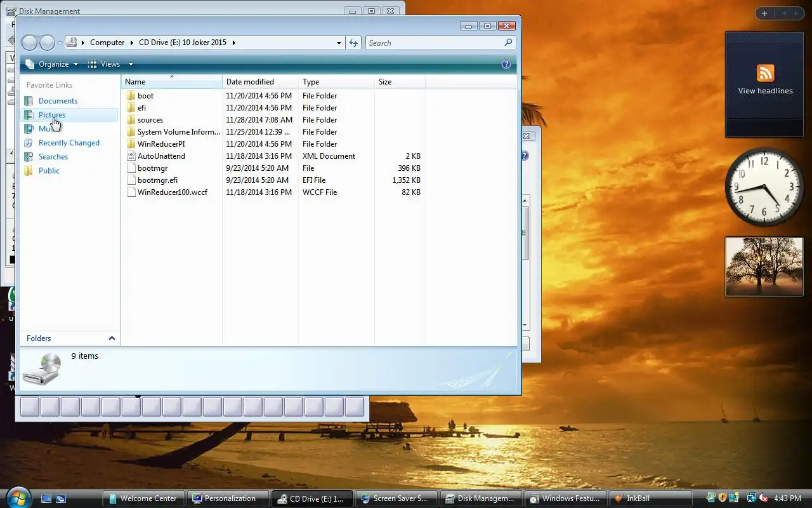Open the recent pages dropdown arrow
This screenshot has height=508, width=812.
[60, 43]
